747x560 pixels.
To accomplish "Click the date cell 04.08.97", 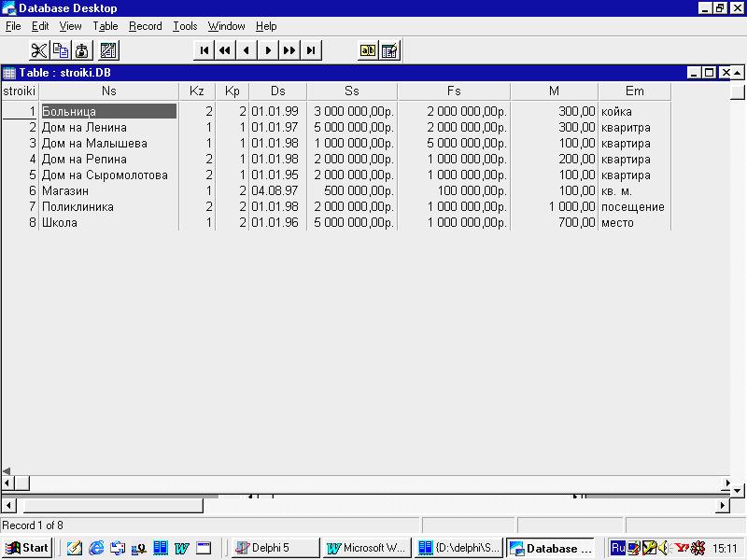I will 277,191.
